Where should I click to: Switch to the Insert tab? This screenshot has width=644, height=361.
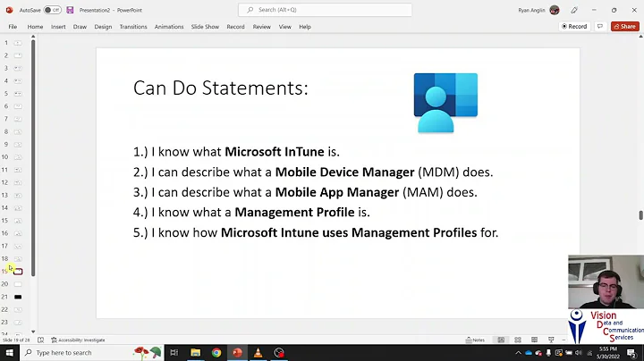click(58, 27)
